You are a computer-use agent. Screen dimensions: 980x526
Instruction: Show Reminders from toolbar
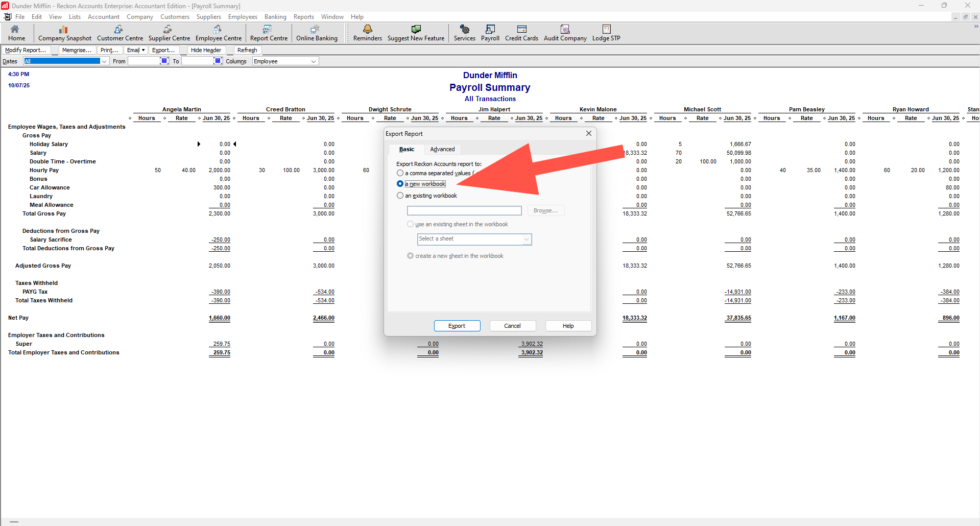pyautogui.click(x=368, y=33)
